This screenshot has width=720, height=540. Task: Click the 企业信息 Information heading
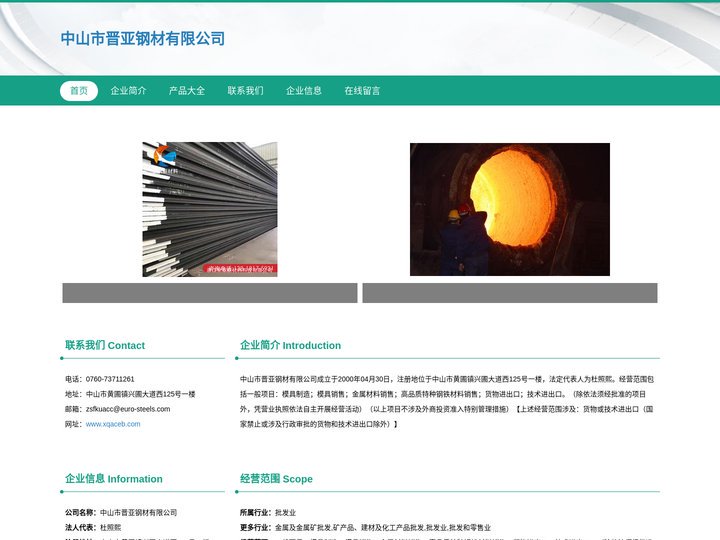click(x=113, y=478)
